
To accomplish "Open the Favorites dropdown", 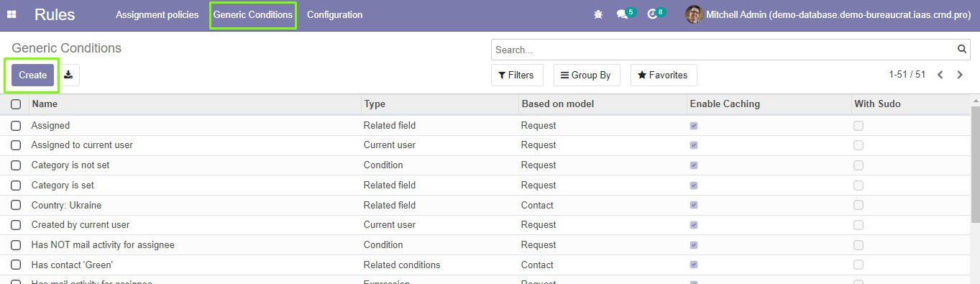I will click(x=663, y=75).
